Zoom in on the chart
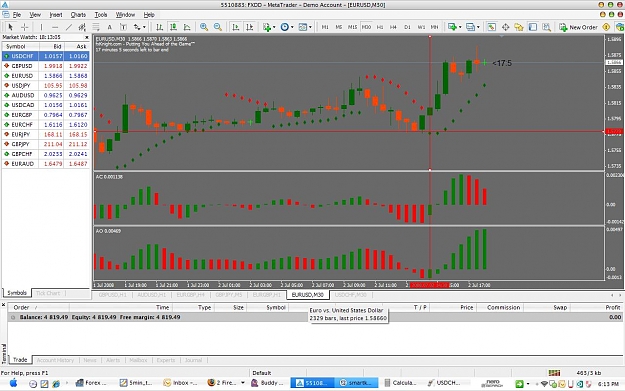625x391 pixels. 204,27
